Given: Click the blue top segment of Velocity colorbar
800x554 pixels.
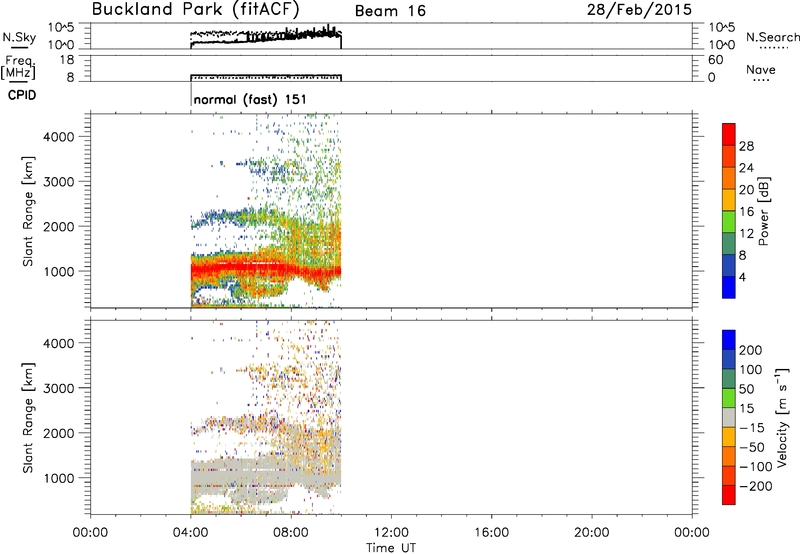Looking at the screenshot, I should click(729, 340).
